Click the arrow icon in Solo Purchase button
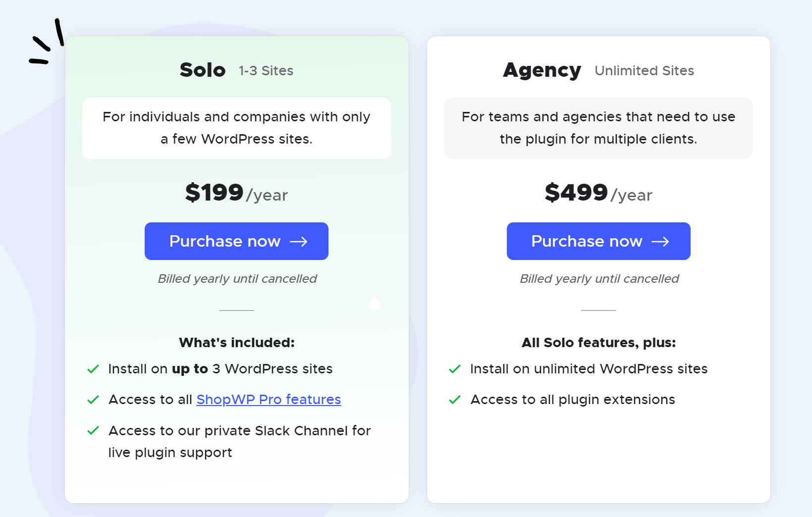This screenshot has height=517, width=812. pyautogui.click(x=299, y=242)
